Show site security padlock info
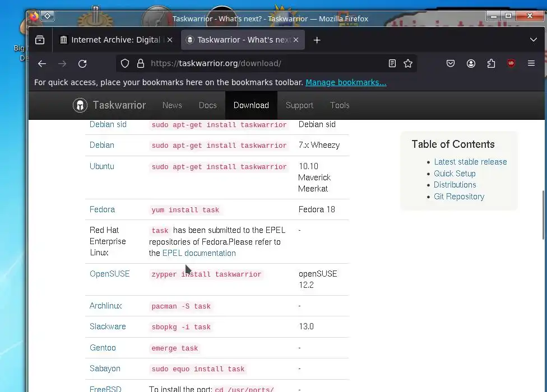 point(141,63)
